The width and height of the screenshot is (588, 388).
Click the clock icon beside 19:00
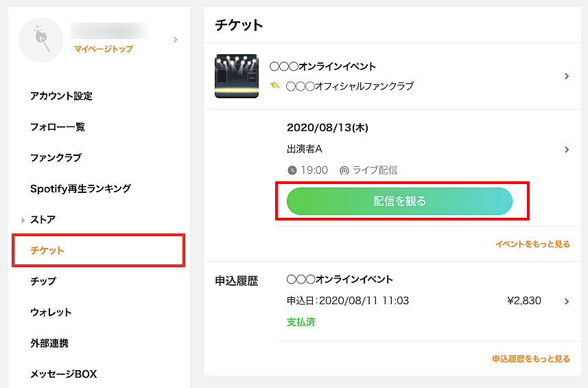tap(292, 170)
